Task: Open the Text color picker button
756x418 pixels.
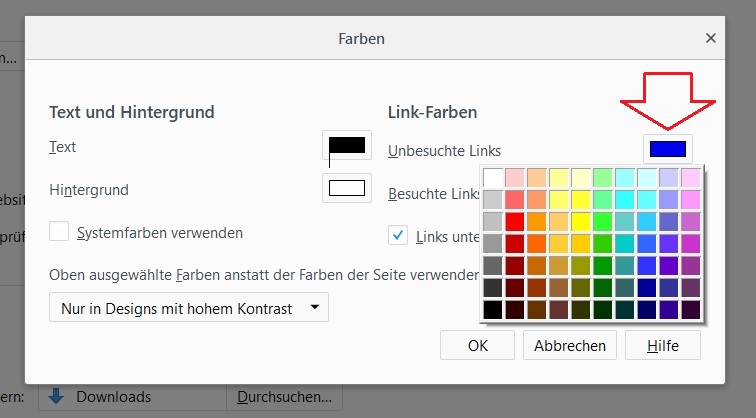Action: (347, 146)
